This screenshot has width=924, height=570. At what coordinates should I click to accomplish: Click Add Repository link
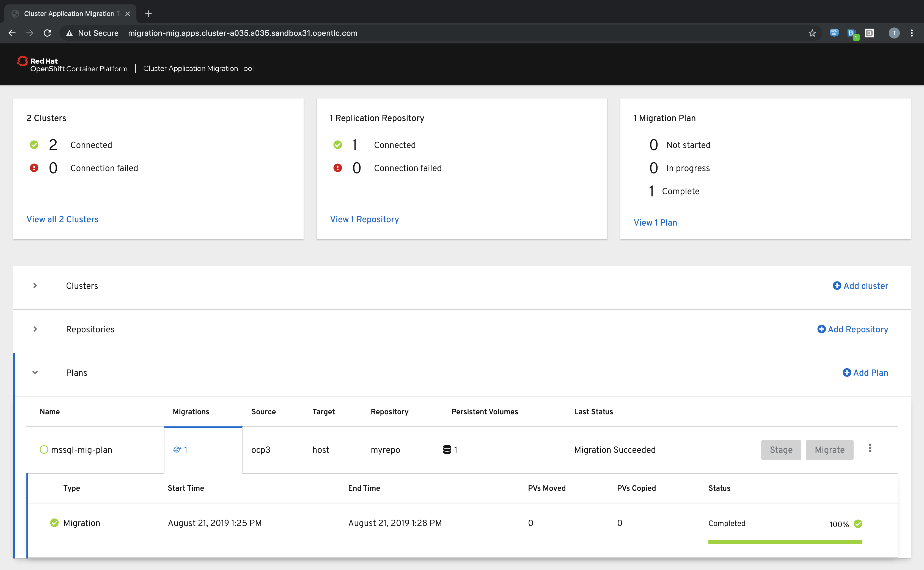pos(853,329)
